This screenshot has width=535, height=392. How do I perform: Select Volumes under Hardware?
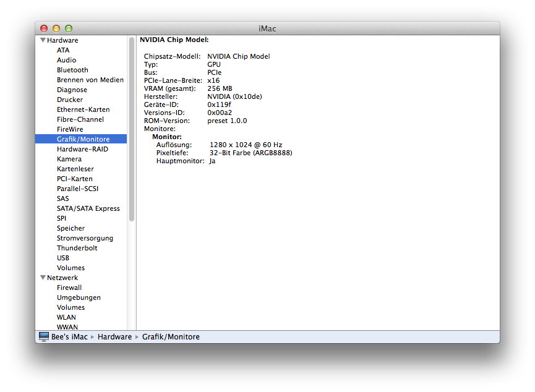[x=71, y=268]
